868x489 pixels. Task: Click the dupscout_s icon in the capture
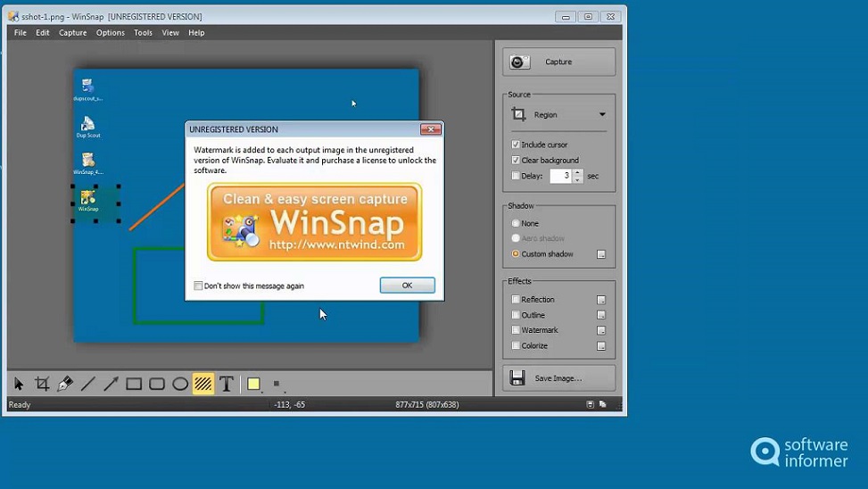coord(88,90)
